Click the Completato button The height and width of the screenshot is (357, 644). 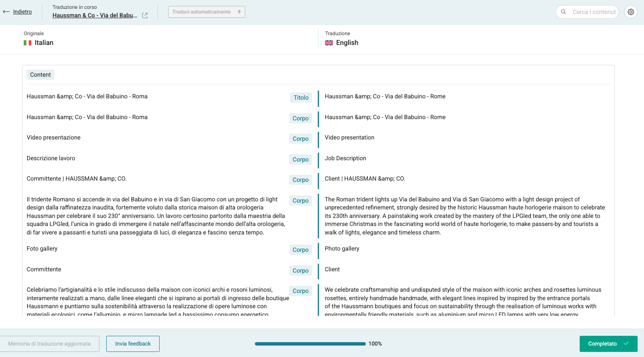608,344
